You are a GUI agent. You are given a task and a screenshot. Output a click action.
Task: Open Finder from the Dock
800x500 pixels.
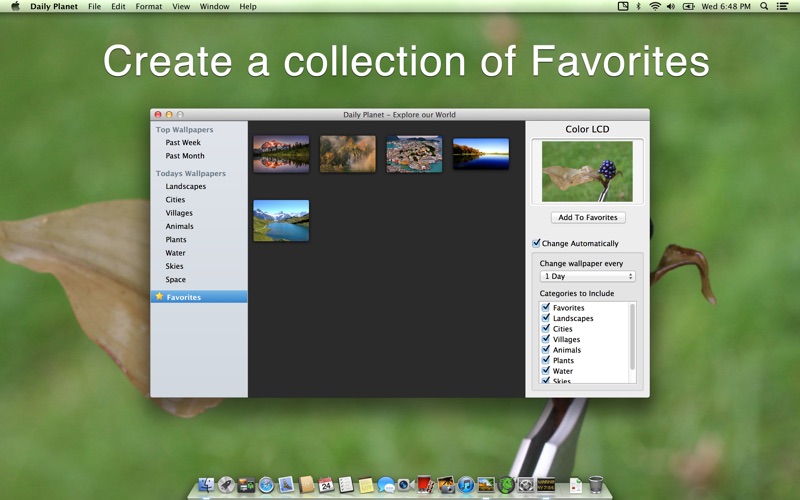[206, 484]
